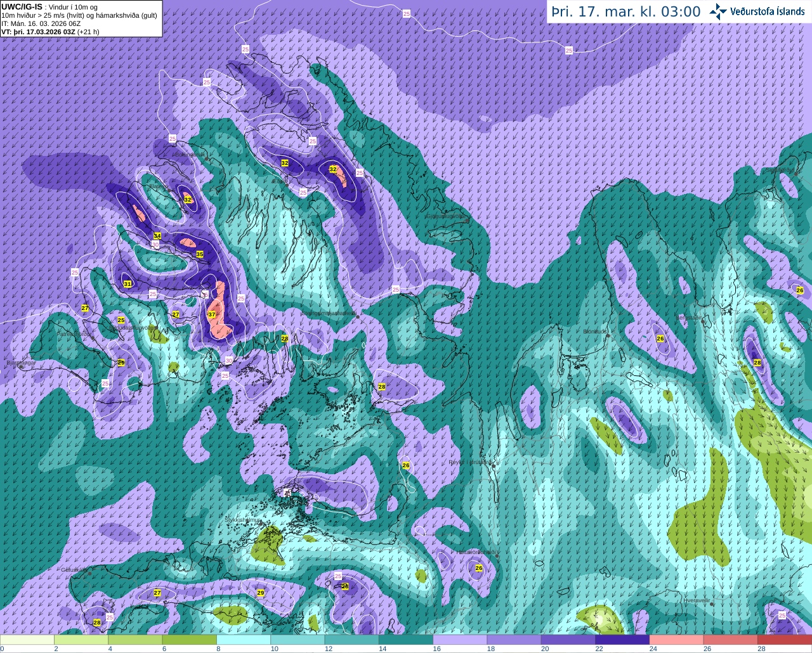Select the '10m hviður > 25 m/s' legend line
812x653 pixels.
click(79, 15)
